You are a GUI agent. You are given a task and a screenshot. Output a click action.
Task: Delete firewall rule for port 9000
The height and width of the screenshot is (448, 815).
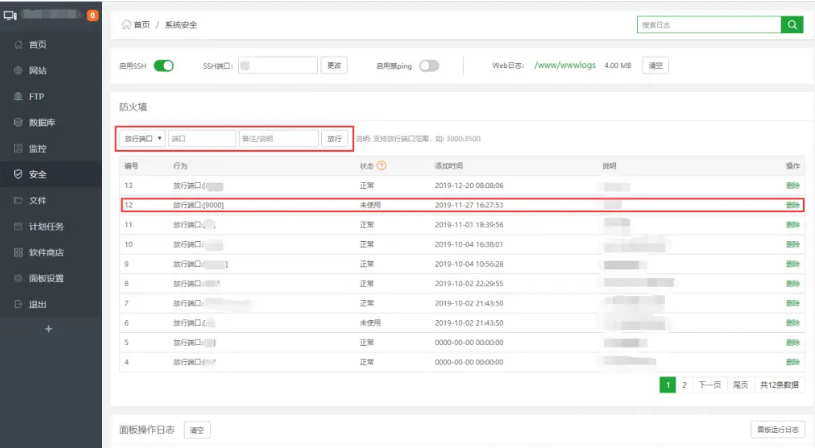pyautogui.click(x=793, y=204)
